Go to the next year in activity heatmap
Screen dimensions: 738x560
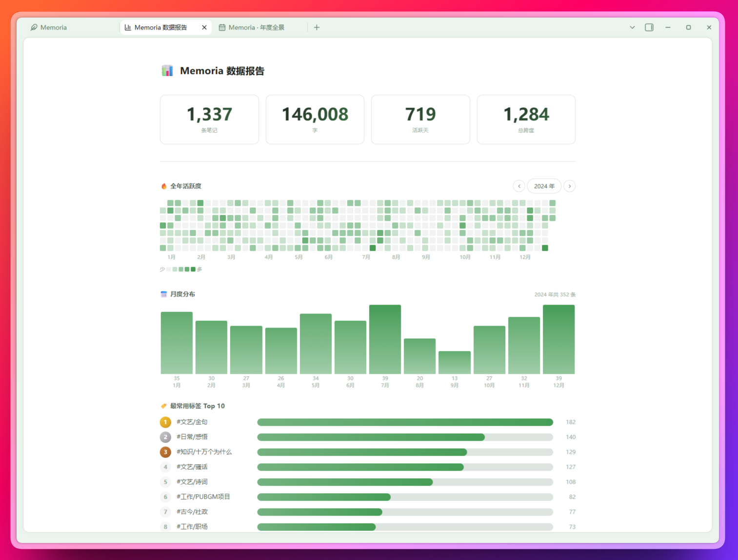570,186
